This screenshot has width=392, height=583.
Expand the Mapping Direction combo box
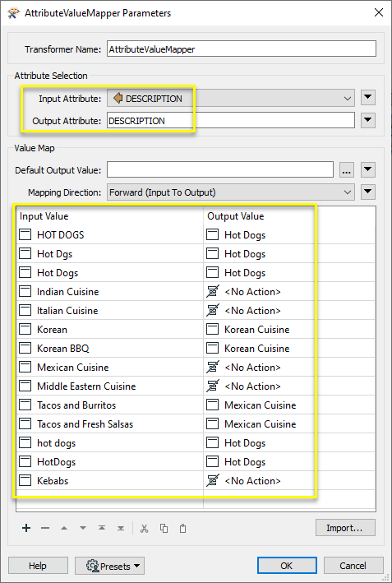[231, 192]
